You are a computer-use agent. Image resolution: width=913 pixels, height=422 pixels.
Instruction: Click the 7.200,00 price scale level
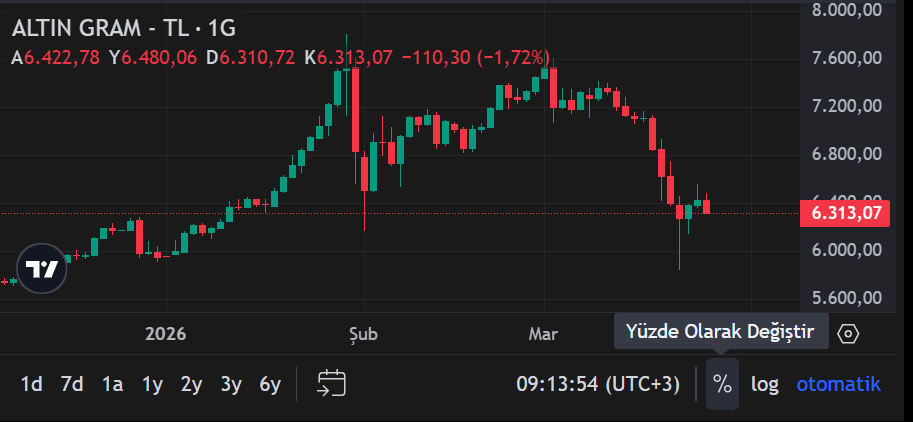coord(845,106)
